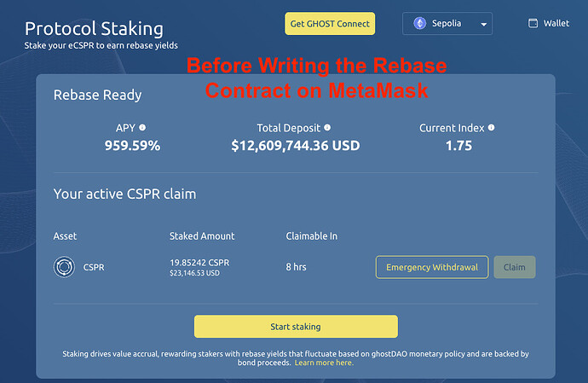Click the Claimable In column header
Screen dimensions: 588x383
point(312,236)
